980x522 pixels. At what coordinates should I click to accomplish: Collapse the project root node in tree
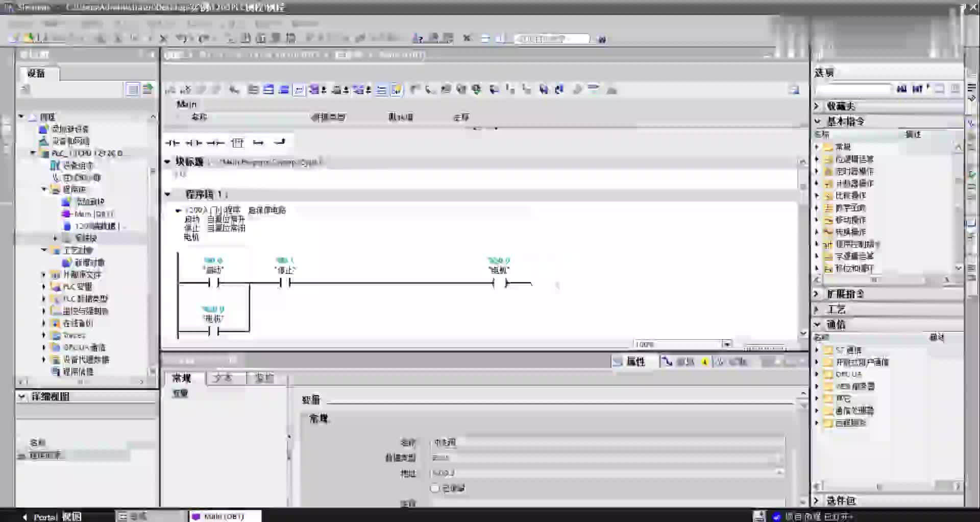(21, 116)
